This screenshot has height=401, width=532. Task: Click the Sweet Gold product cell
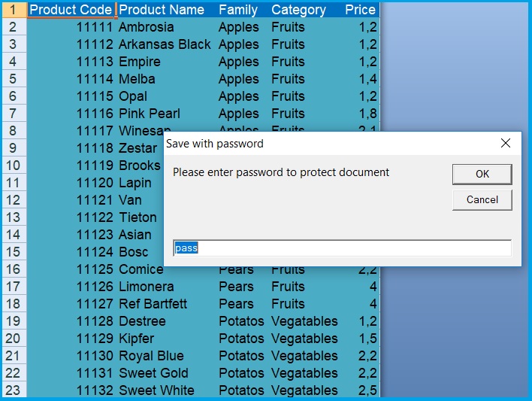tap(153, 373)
